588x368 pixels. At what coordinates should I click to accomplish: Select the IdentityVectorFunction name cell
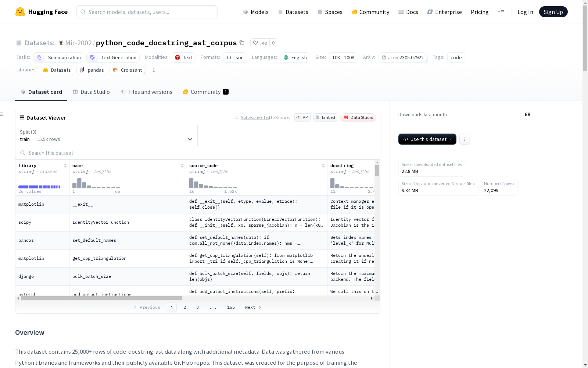pyautogui.click(x=128, y=222)
